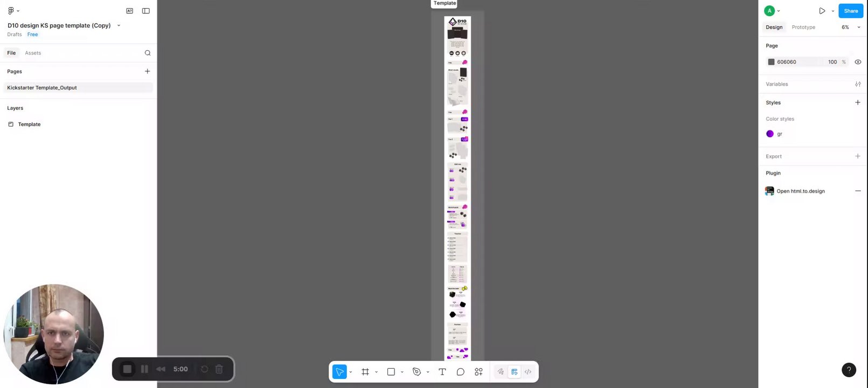Toggle page background color visibility eye
The image size is (868, 388).
point(858,62)
